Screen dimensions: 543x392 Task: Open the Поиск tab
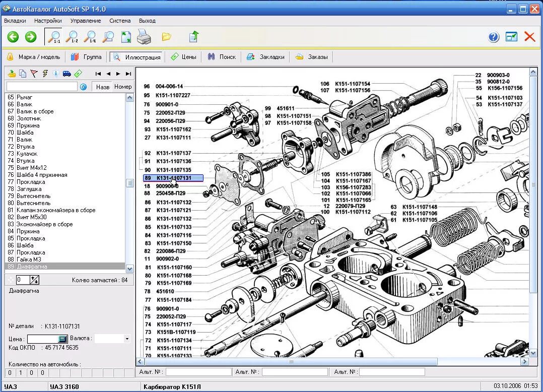[x=222, y=57]
